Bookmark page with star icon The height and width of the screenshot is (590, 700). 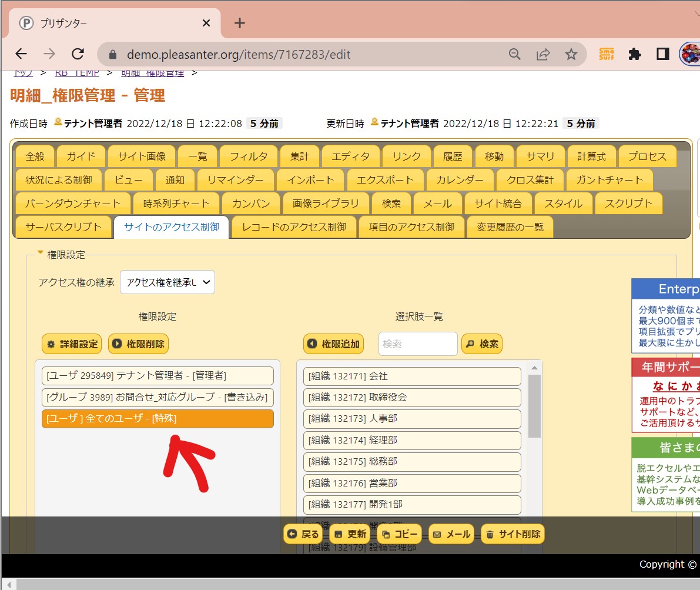pyautogui.click(x=571, y=54)
